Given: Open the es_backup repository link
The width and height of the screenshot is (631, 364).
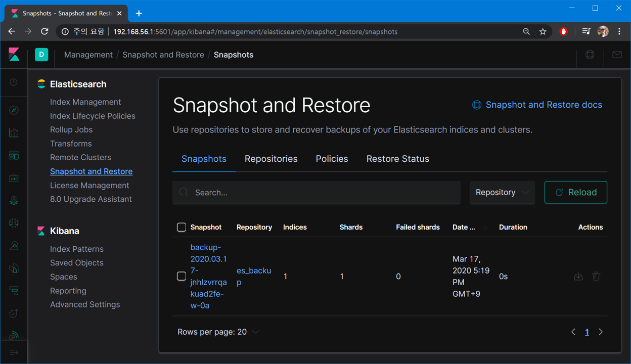Looking at the screenshot, I should click(x=254, y=276).
